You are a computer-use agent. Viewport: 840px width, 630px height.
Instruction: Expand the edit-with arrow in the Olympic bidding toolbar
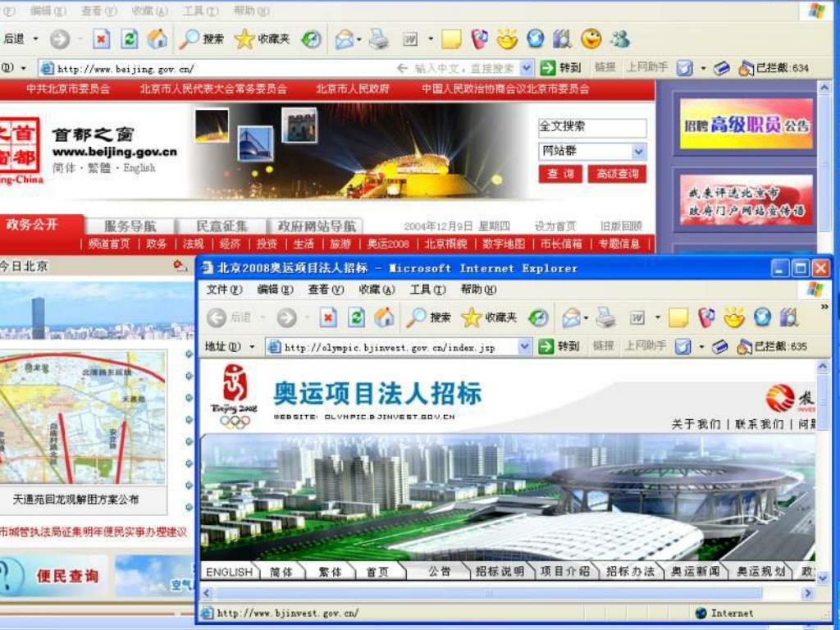click(658, 318)
